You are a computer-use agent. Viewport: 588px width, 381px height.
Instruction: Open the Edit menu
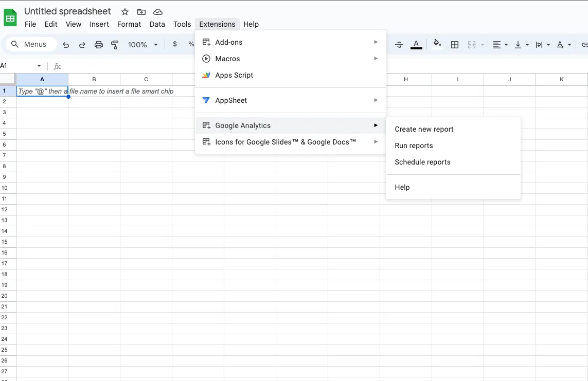tap(51, 24)
